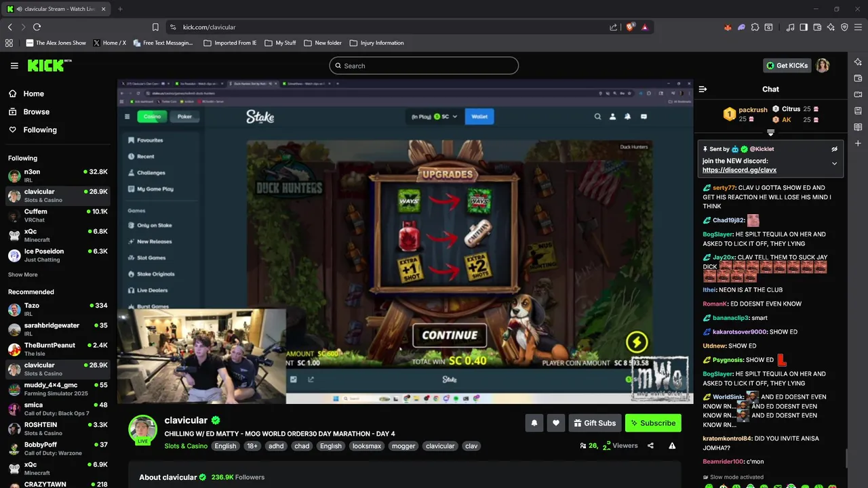Open the music note playlist icon
This screenshot has height=488, width=868.
[790, 27]
